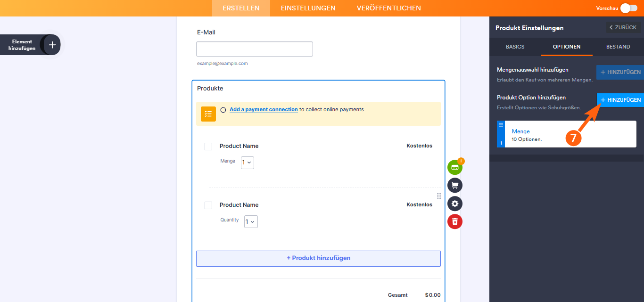This screenshot has height=302, width=644.
Task: Click the Produkte heading
Action: coord(210,88)
